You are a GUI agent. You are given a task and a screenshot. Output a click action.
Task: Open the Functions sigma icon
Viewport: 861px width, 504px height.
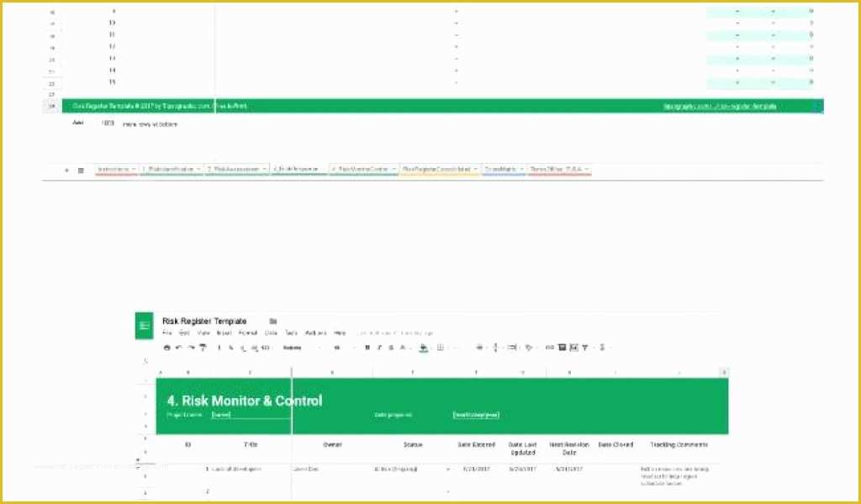pos(602,348)
